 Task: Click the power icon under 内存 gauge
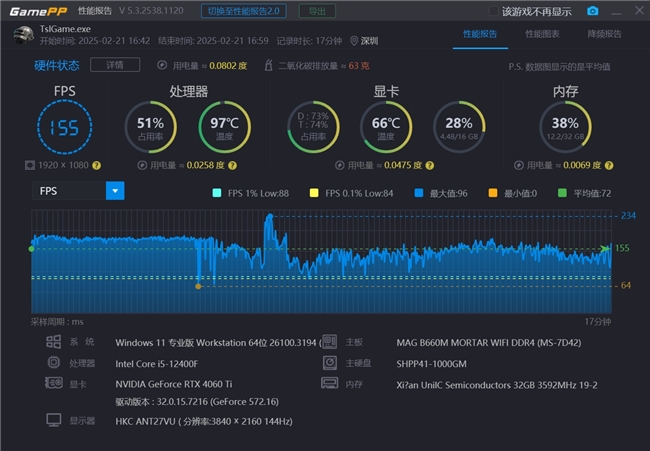(519, 165)
